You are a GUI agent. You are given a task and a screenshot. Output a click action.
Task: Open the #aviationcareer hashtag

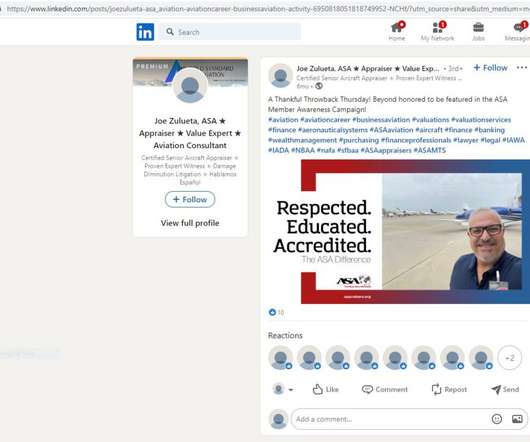pyautogui.click(x=325, y=120)
